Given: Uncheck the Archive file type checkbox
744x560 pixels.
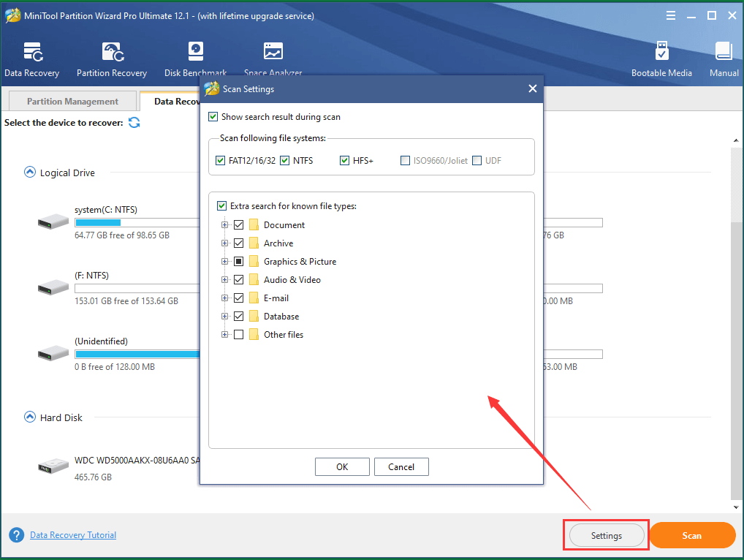Looking at the screenshot, I should 239,243.
